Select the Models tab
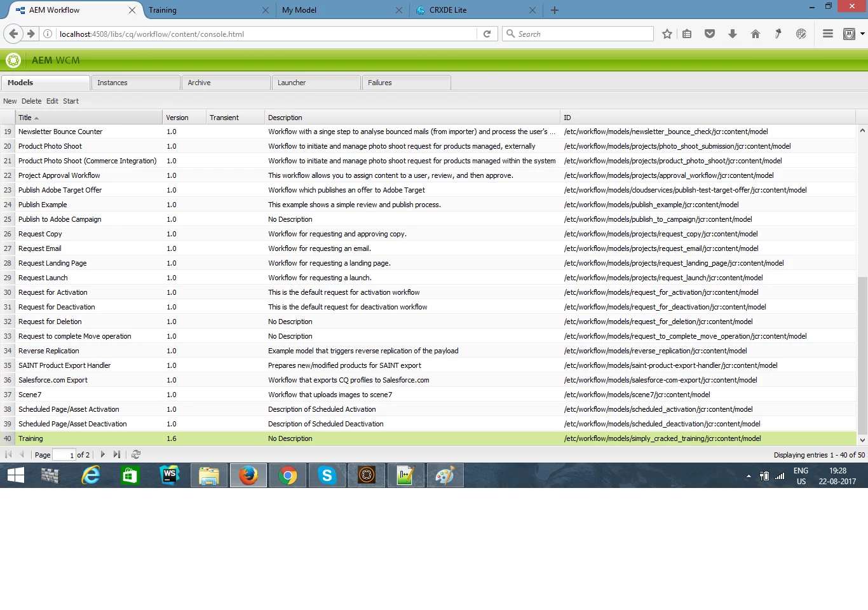This screenshot has height=610, width=868. 45,83
